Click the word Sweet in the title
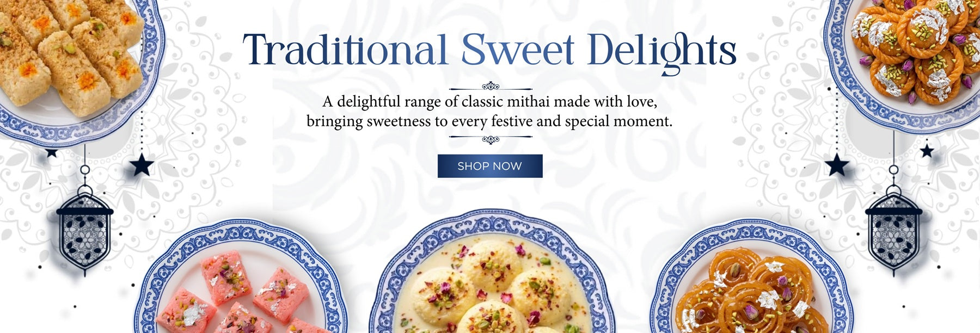The image size is (980, 333). point(518,50)
